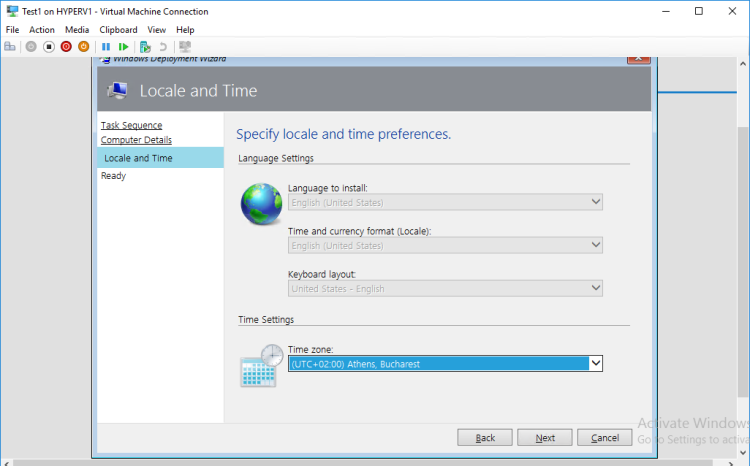Click the green Reset/Resume play icon
Screen dimensions: 750x466
point(123,47)
